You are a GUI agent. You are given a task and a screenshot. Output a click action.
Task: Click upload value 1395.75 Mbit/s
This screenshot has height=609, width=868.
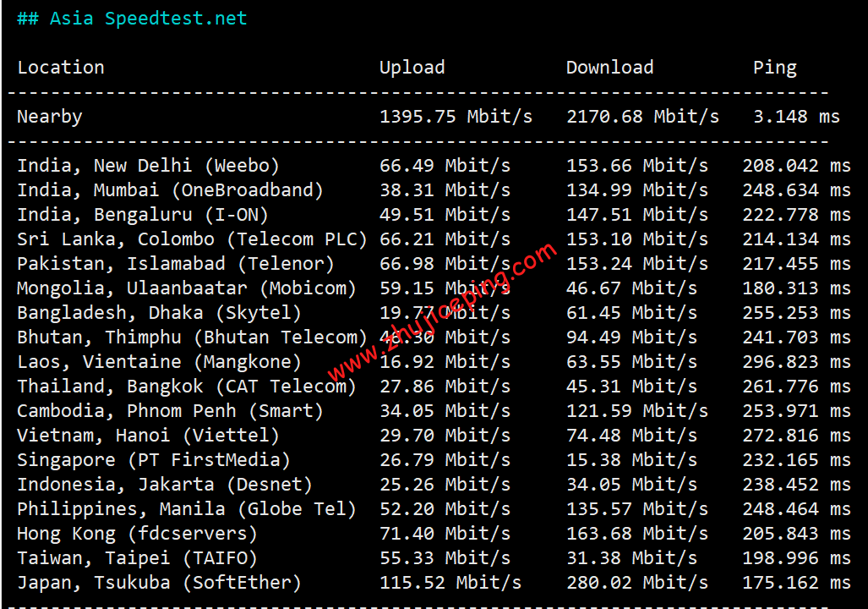coord(456,117)
